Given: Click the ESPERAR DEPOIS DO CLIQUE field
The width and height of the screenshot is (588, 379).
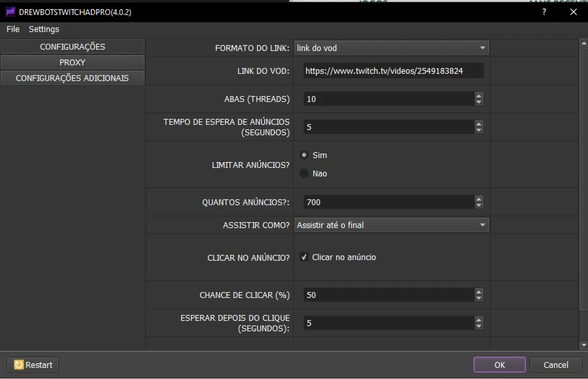Looking at the screenshot, I should pyautogui.click(x=389, y=323).
